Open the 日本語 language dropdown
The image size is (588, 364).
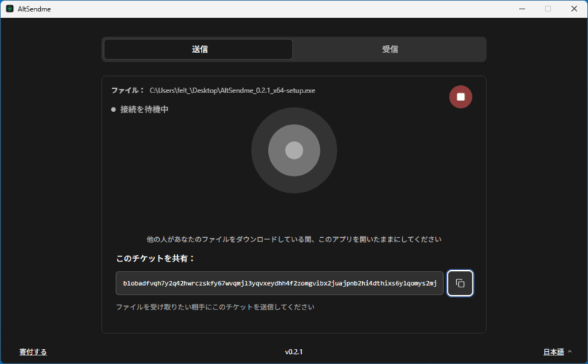[x=553, y=352]
